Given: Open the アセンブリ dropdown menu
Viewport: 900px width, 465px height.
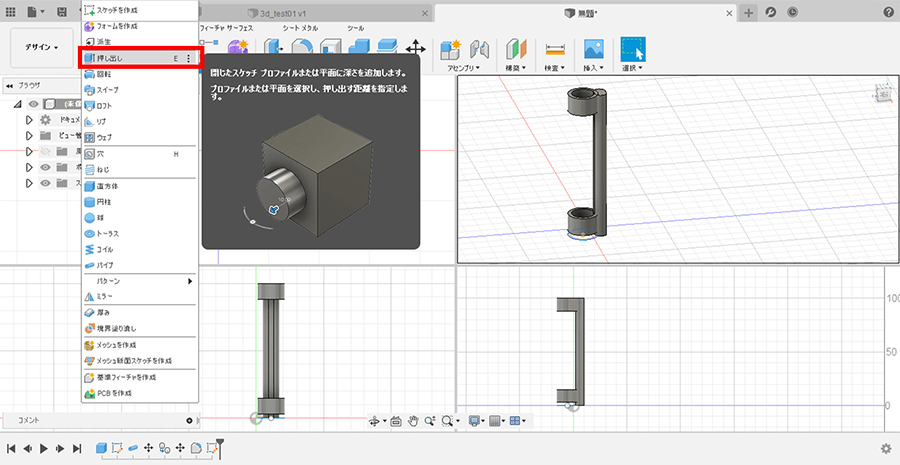Looking at the screenshot, I should click(x=462, y=68).
